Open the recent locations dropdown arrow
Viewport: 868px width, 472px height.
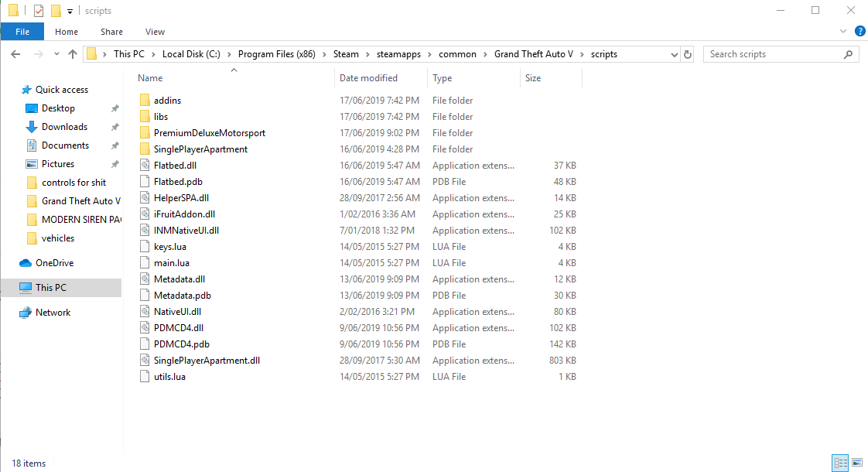(56, 54)
